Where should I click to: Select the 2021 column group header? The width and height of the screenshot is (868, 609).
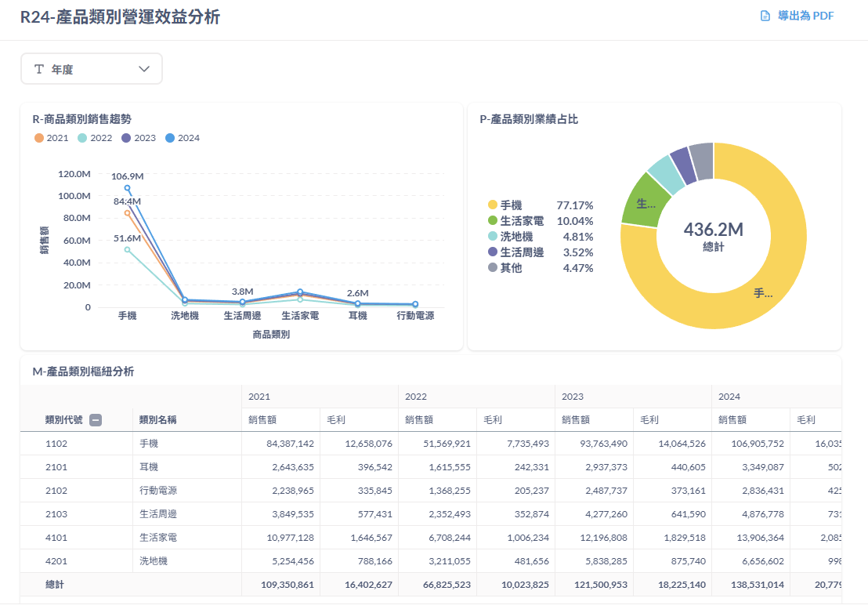click(x=259, y=397)
